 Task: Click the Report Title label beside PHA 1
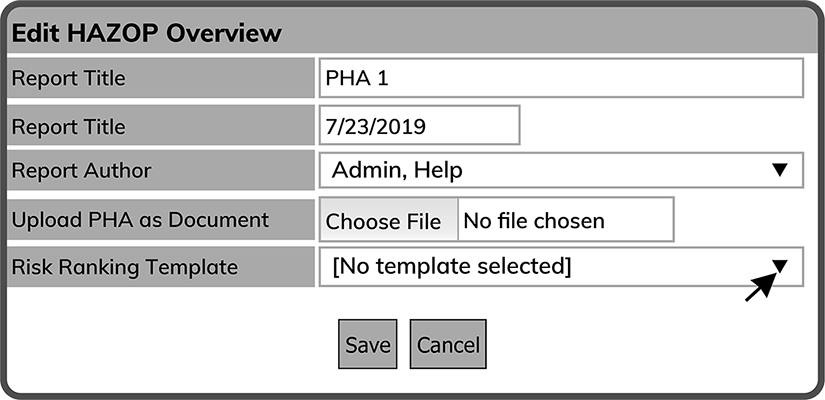pos(161,77)
